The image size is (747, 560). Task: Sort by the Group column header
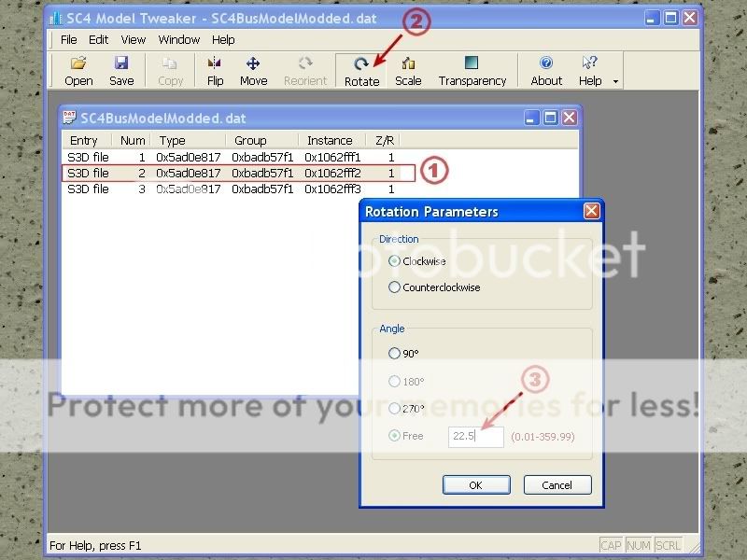262,140
